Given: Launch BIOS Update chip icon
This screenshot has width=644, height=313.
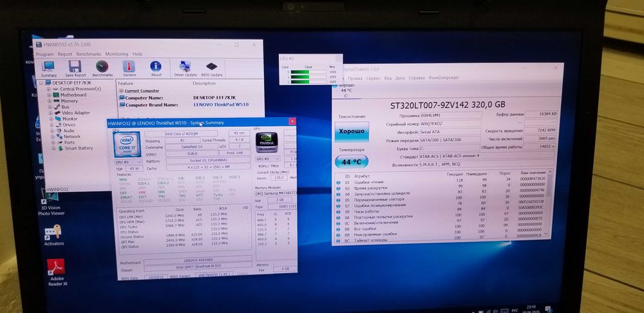Looking at the screenshot, I should [211, 69].
